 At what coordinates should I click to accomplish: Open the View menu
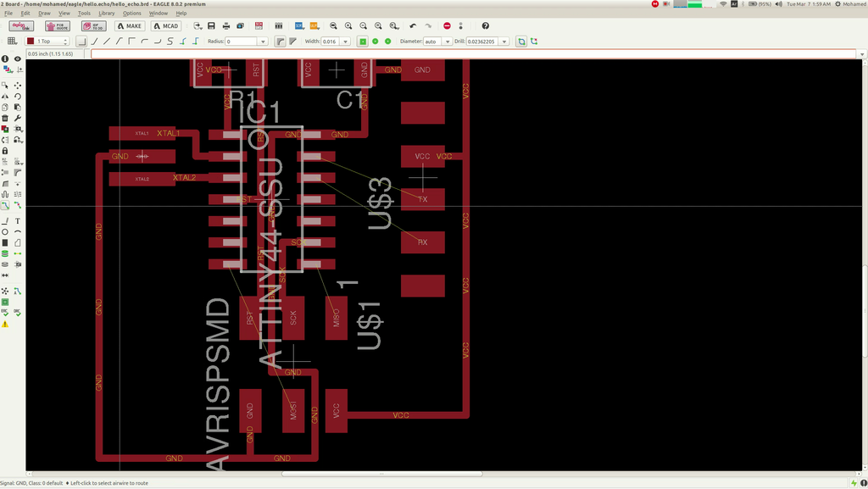[64, 14]
